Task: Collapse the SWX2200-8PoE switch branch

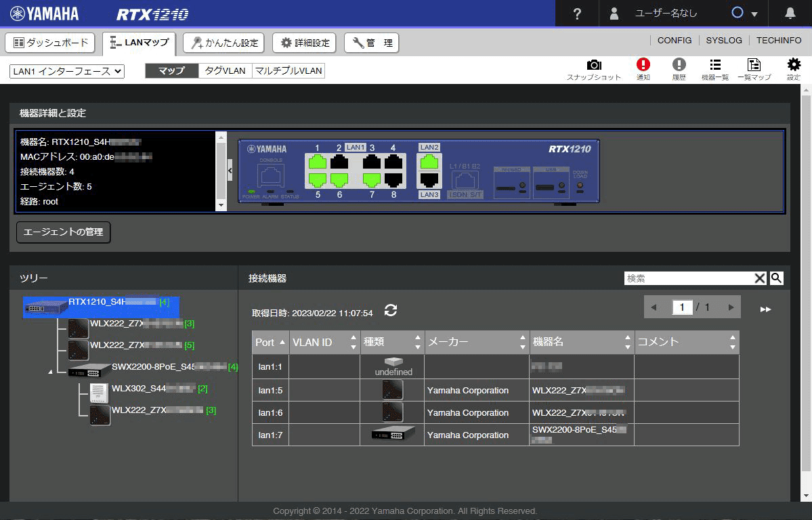Action: (x=51, y=372)
